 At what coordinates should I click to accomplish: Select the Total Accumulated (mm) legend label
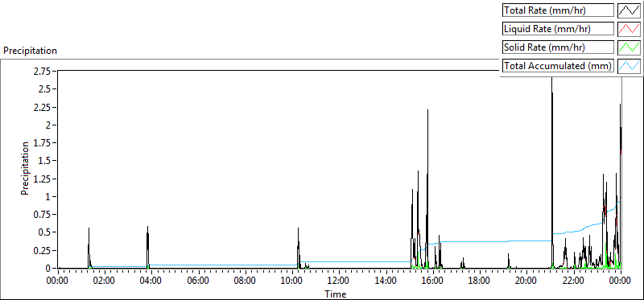coord(558,66)
